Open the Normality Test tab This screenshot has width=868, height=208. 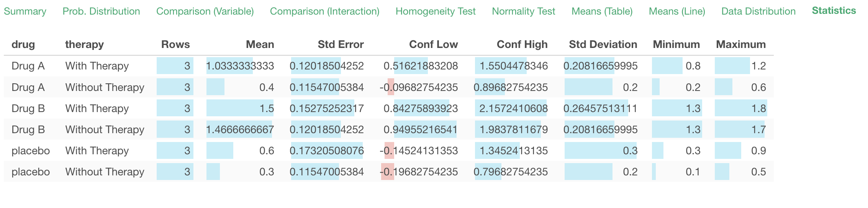[x=523, y=11]
